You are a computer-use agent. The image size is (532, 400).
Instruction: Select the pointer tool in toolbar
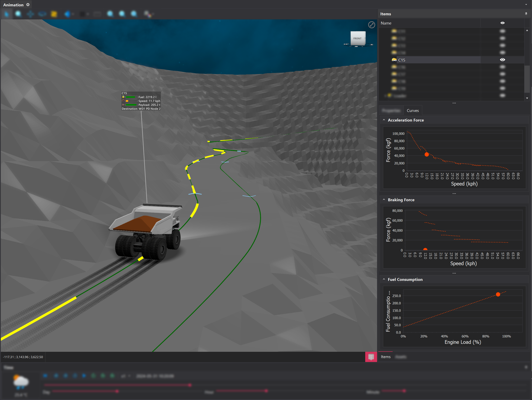pos(7,14)
